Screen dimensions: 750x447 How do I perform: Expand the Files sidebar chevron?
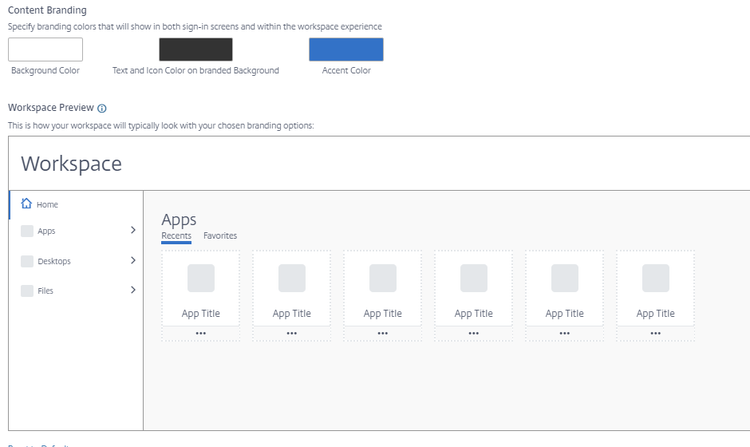[133, 290]
